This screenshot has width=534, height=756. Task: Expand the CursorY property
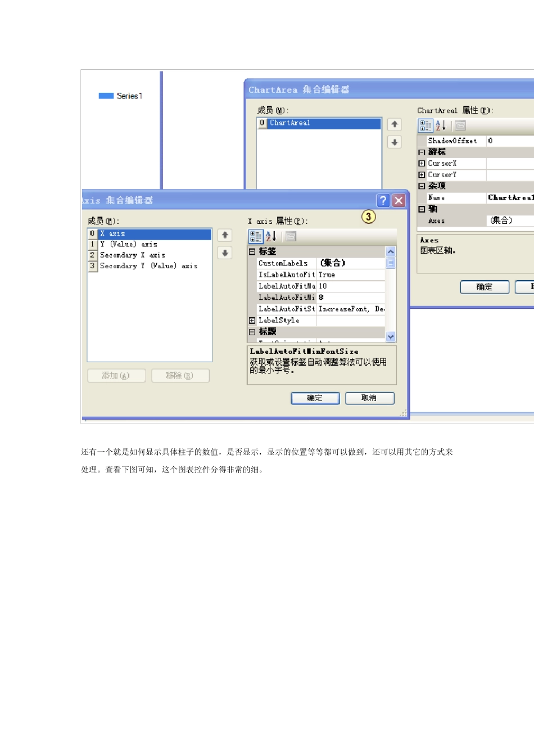point(422,175)
